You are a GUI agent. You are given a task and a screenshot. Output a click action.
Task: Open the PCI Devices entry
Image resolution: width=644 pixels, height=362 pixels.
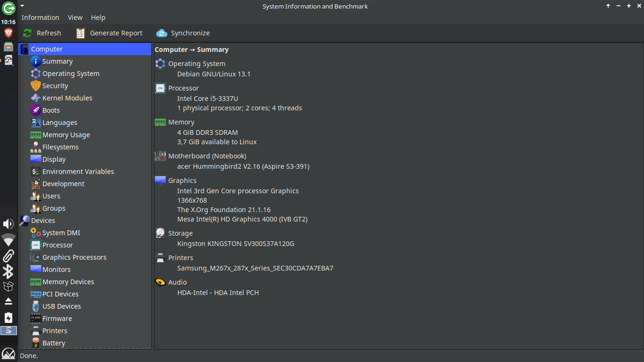[60, 294]
